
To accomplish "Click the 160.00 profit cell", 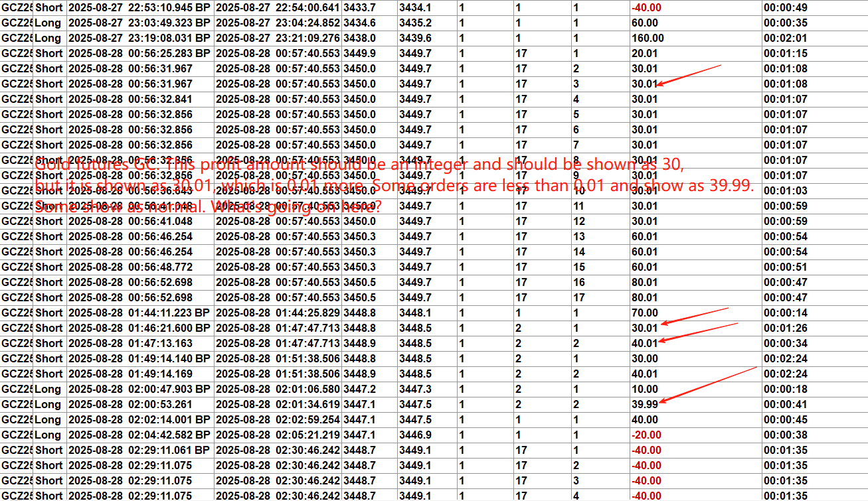I will click(x=695, y=38).
